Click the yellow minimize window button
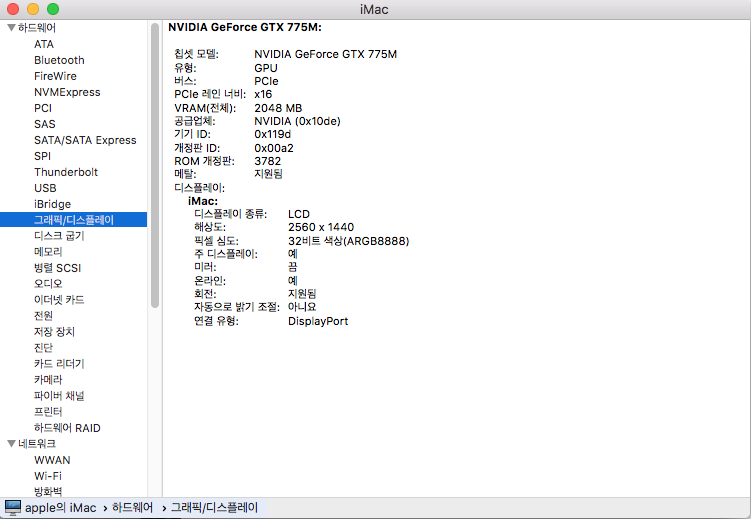The height and width of the screenshot is (519, 751). tap(33, 9)
